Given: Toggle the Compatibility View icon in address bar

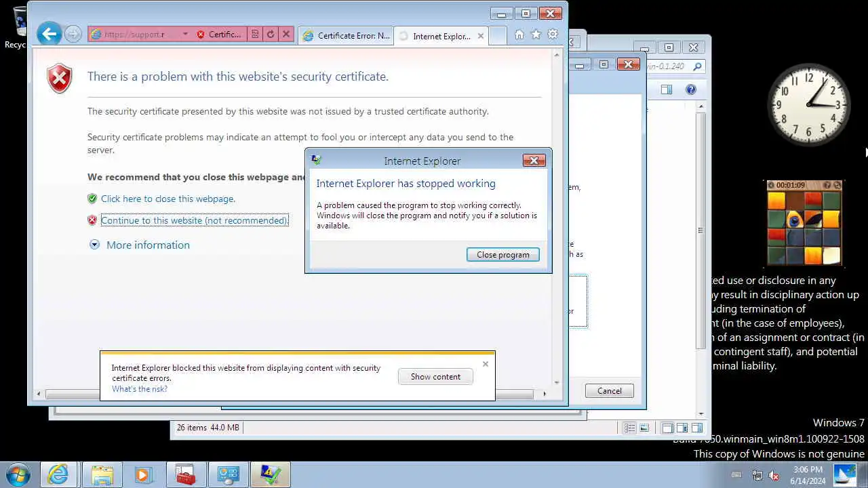Looking at the screenshot, I should click(x=254, y=35).
